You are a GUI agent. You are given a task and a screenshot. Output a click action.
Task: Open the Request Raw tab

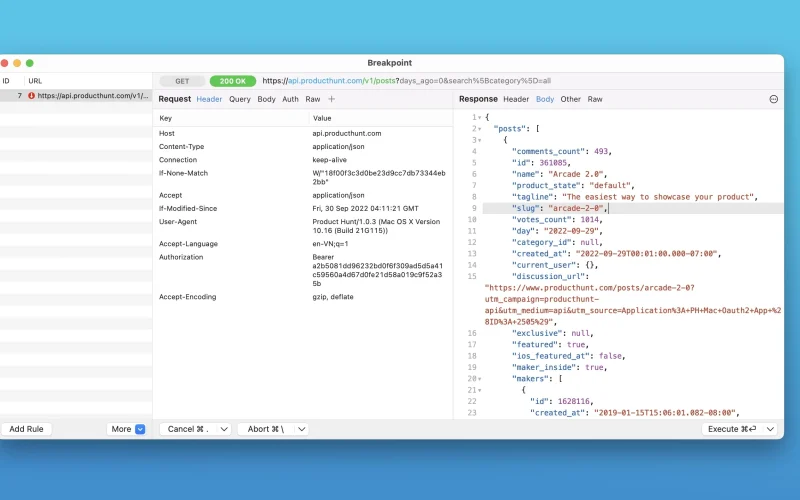[x=313, y=99]
